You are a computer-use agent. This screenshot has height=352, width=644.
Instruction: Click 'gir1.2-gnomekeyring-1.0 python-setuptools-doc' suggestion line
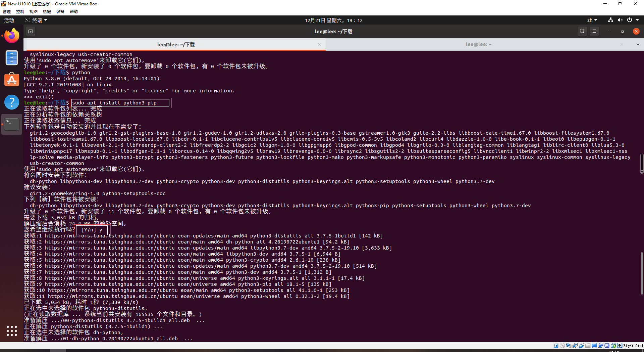coord(98,193)
